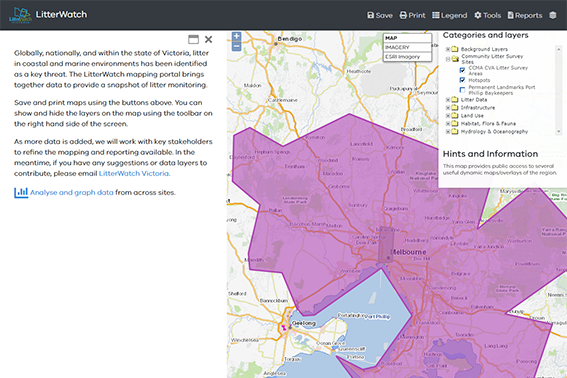The height and width of the screenshot is (378, 567).
Task: Zoom in the map with plus button
Action: 236,36
